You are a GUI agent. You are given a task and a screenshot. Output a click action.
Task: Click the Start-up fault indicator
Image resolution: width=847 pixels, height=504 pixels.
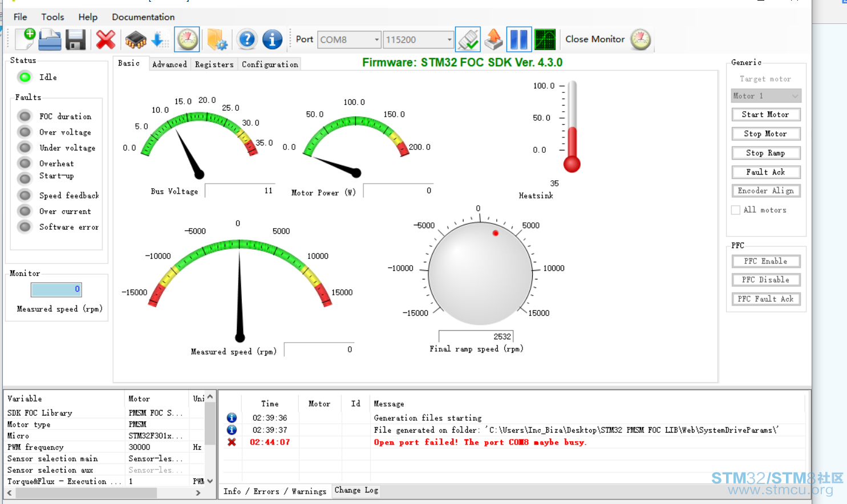click(25, 179)
